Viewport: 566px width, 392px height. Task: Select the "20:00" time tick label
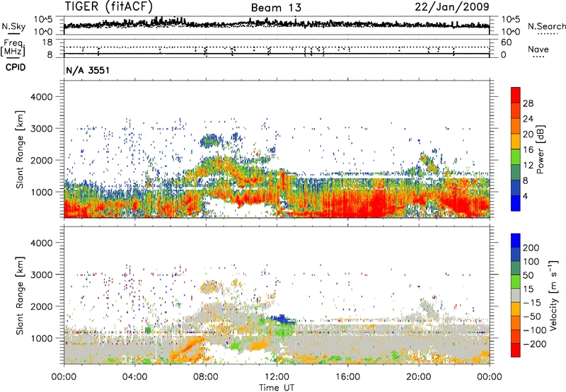point(418,377)
